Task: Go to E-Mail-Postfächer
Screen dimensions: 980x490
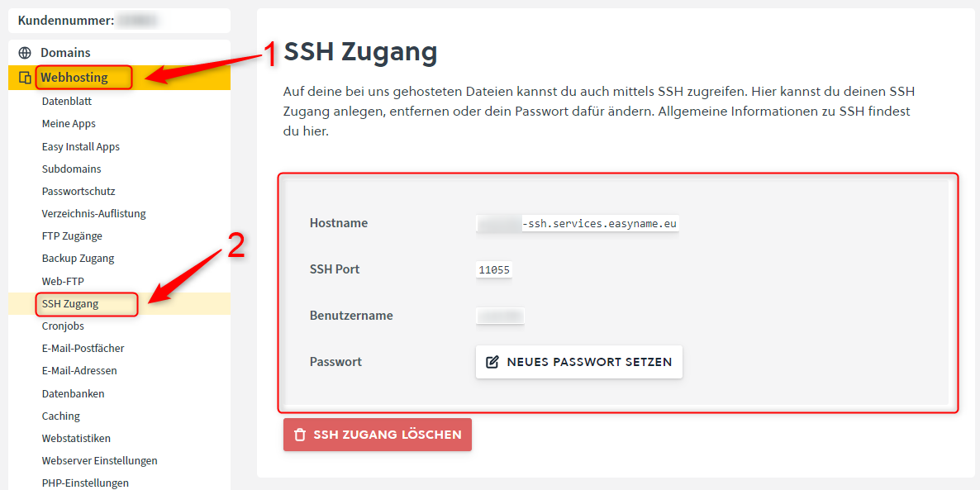Action: pyautogui.click(x=78, y=348)
